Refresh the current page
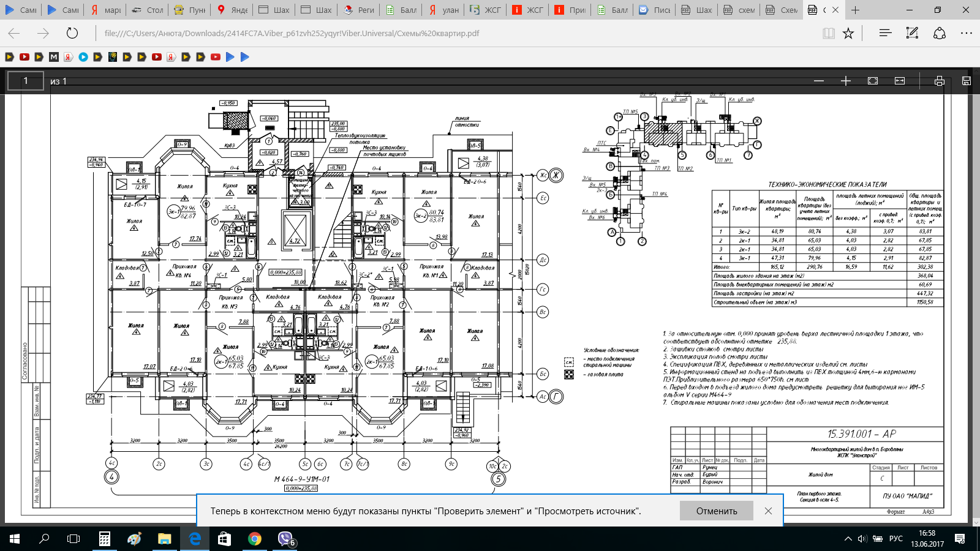 (72, 33)
